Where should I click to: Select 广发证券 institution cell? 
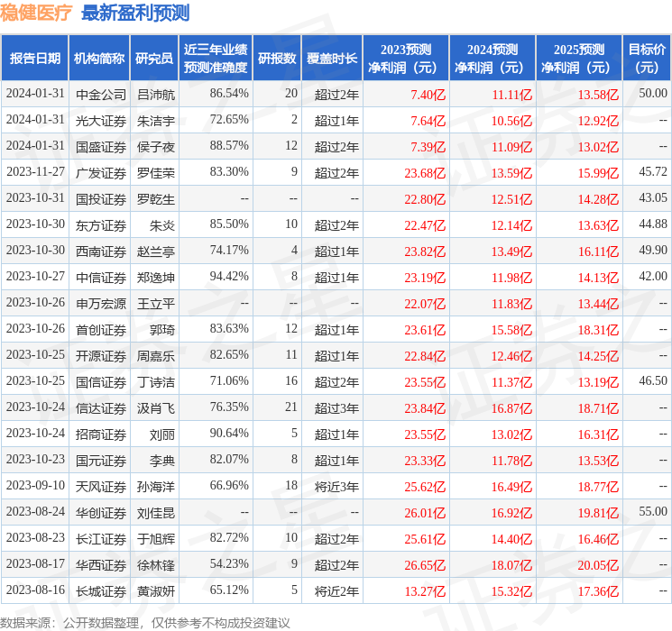pyautogui.click(x=101, y=173)
